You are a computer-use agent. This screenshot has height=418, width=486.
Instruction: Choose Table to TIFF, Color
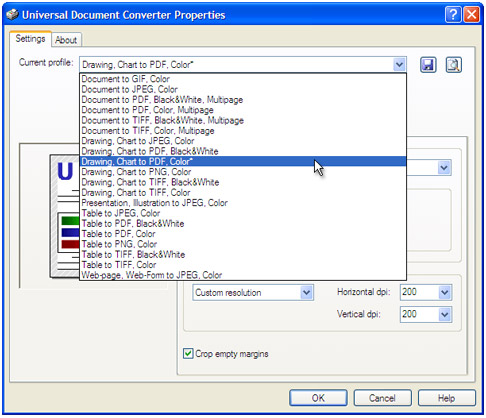click(x=243, y=265)
